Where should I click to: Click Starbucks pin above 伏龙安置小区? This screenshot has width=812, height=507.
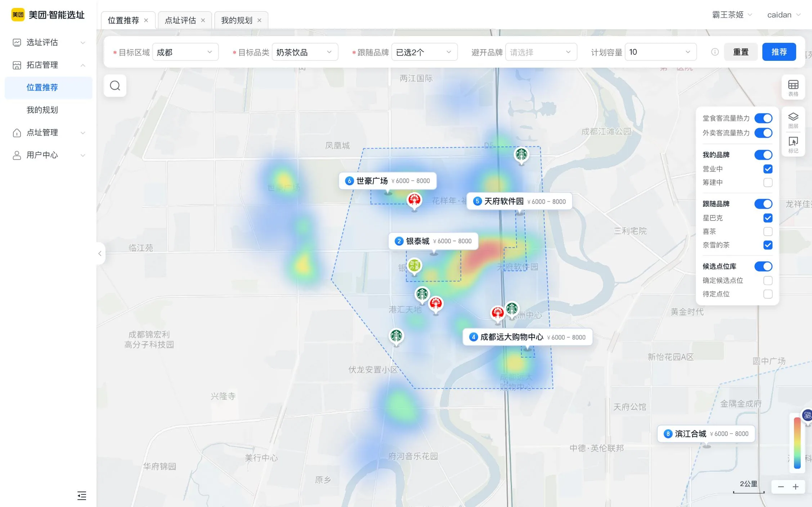click(396, 337)
